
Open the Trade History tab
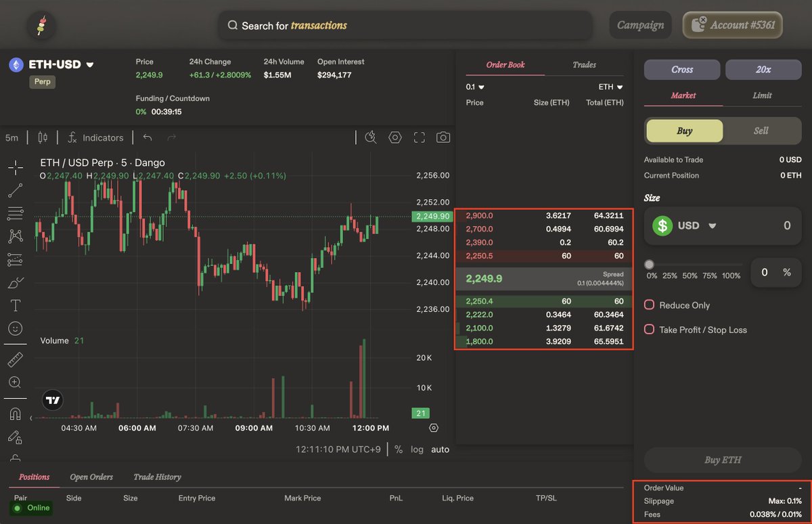pyautogui.click(x=157, y=477)
